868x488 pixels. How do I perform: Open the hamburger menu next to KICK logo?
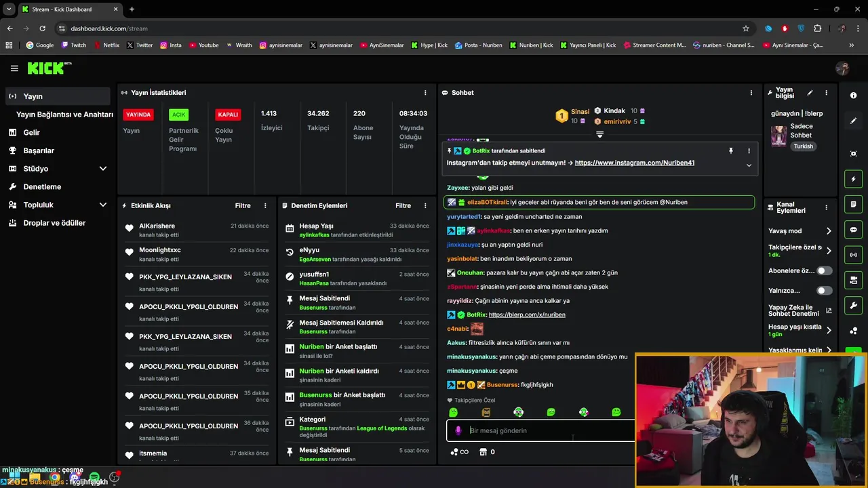pos(14,68)
